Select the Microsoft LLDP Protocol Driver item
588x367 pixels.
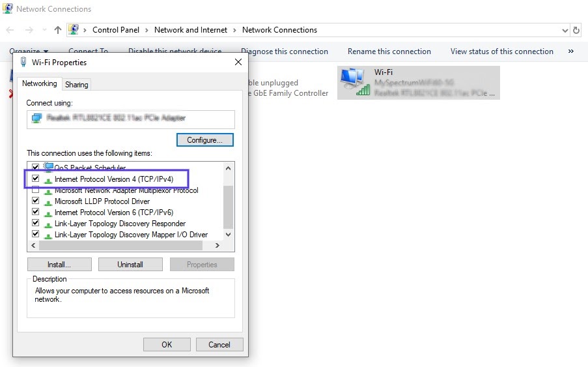pos(102,201)
